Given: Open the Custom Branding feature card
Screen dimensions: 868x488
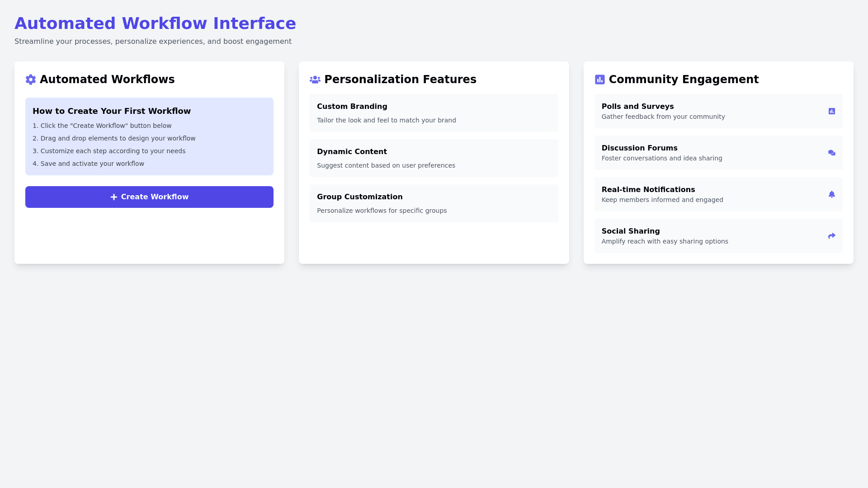Looking at the screenshot, I should click(434, 113).
